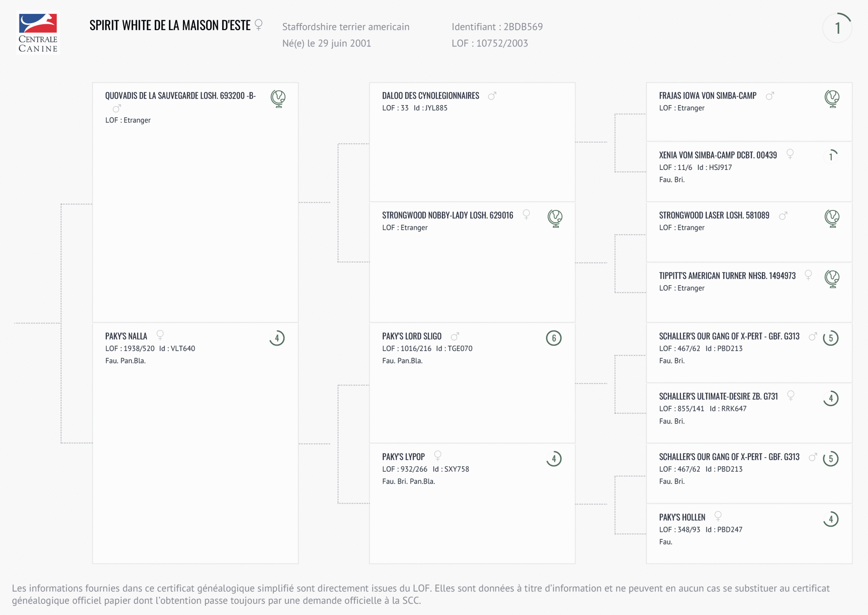Click the circled 4 badge on Paky's Lypop

tap(554, 459)
